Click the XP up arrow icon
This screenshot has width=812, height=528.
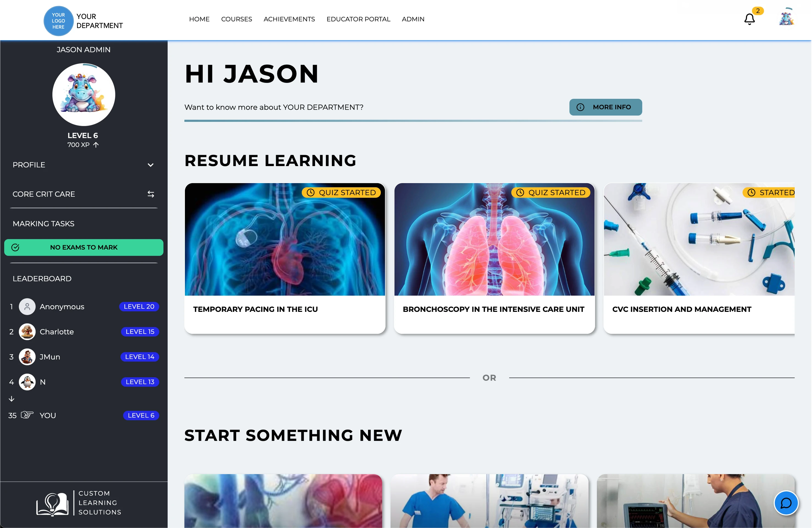pos(96,145)
